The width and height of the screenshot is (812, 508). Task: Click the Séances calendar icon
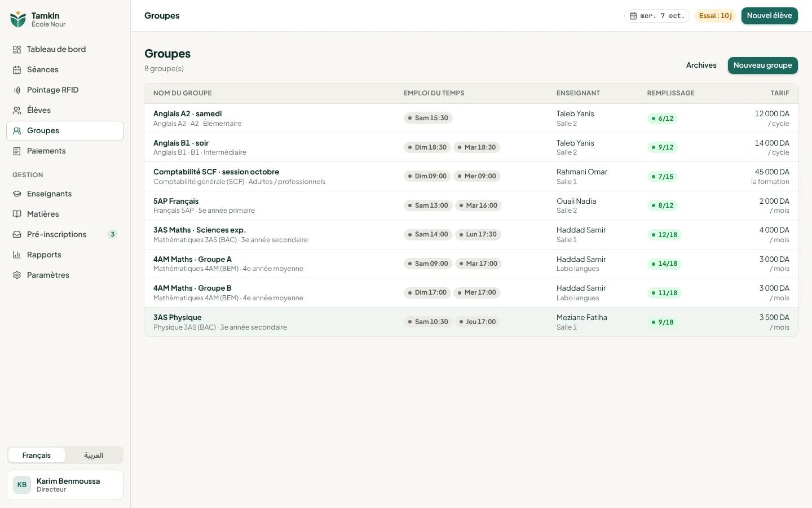coord(17,70)
